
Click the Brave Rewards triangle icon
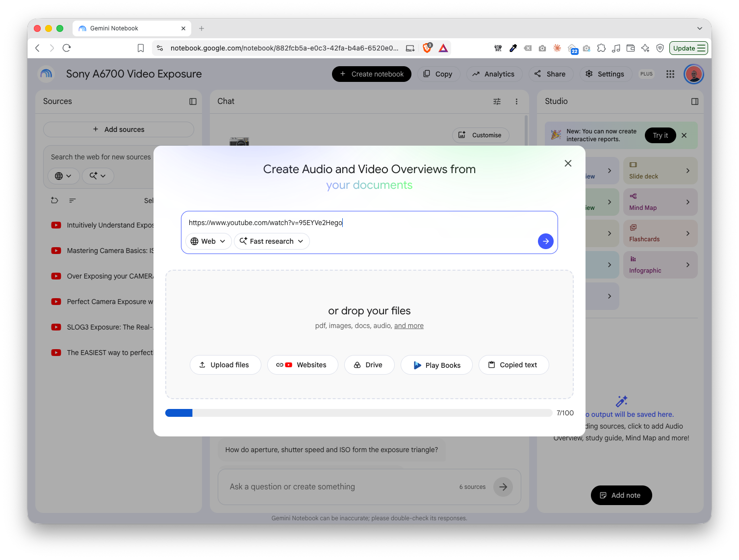443,48
